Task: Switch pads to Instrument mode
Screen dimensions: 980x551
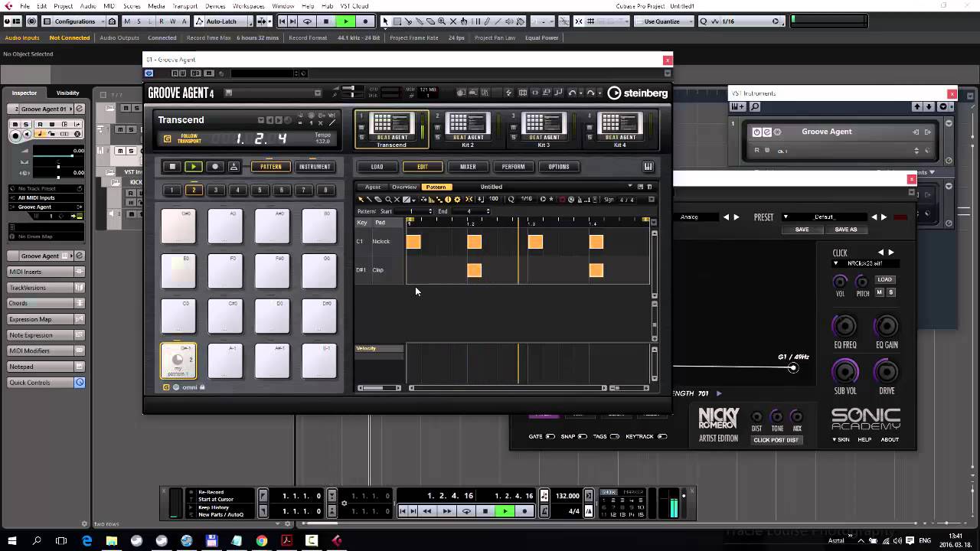Action: (315, 167)
